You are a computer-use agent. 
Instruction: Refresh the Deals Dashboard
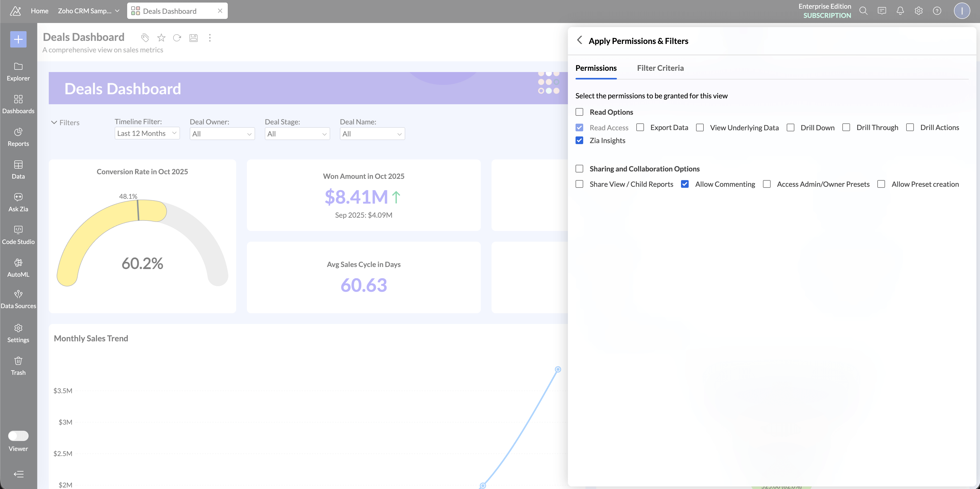[x=177, y=38]
